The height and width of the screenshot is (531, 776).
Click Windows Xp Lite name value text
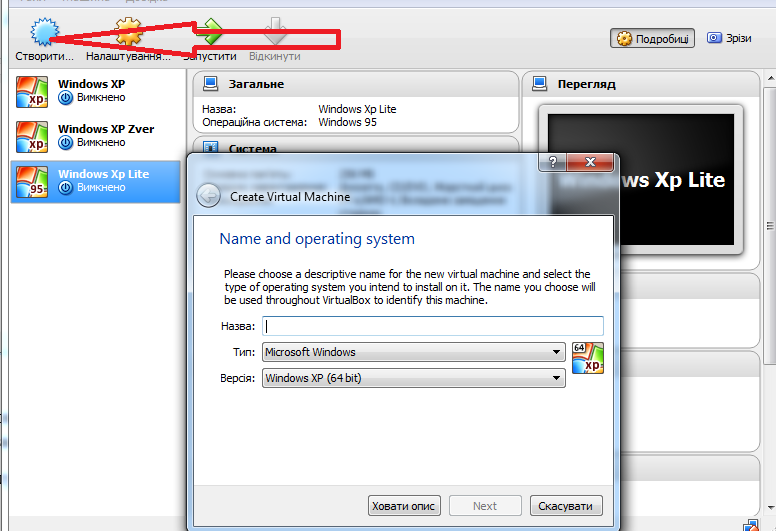357,109
